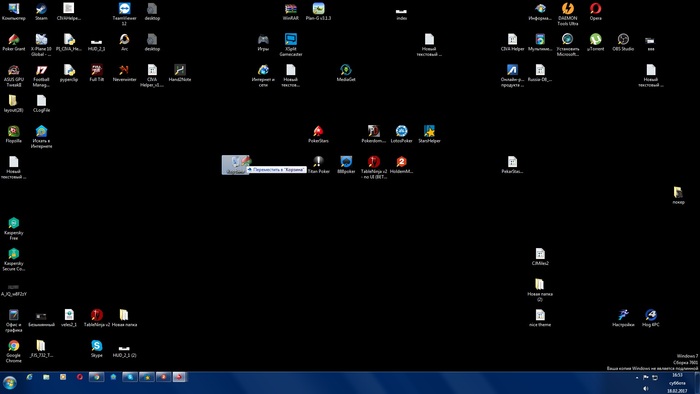The image size is (700, 394).
Task: Select the Информация desktop icon
Action: [x=540, y=12]
